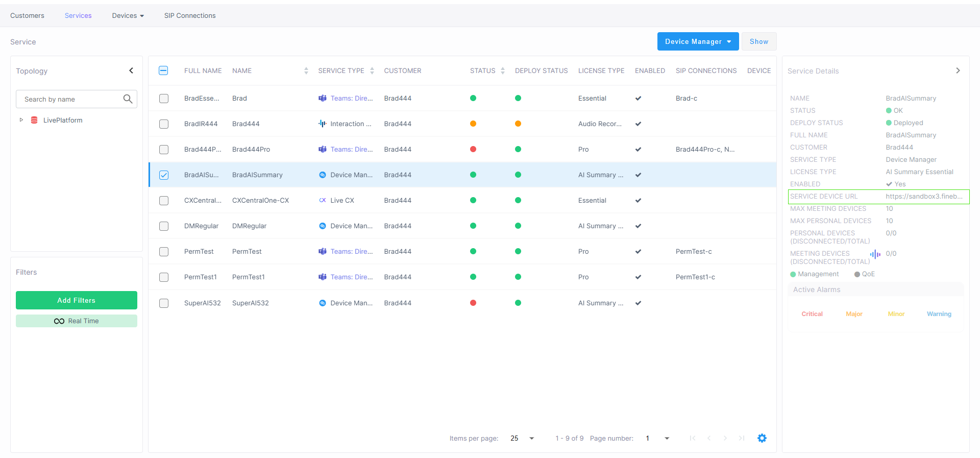
Task: Open the Device Manager dropdown button
Action: tap(698, 41)
